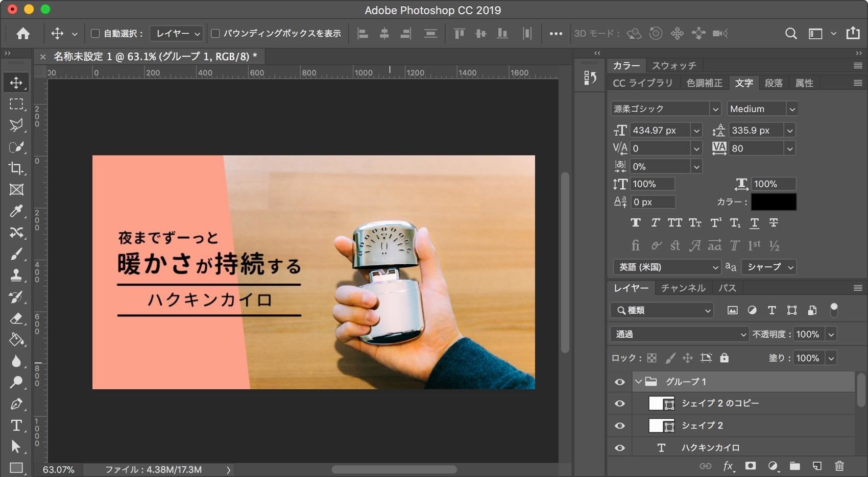This screenshot has height=477, width=868.
Task: Select the Crop tool
Action: tap(16, 168)
